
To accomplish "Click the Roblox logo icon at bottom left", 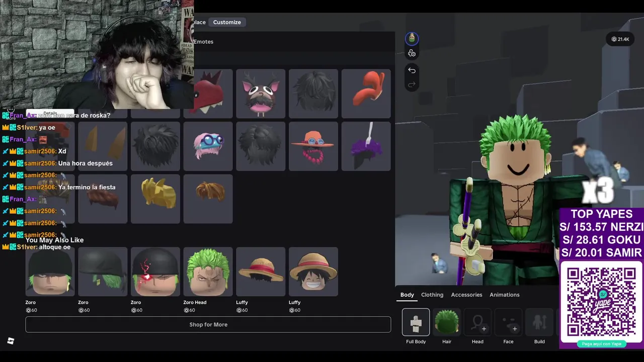I will coord(11,341).
